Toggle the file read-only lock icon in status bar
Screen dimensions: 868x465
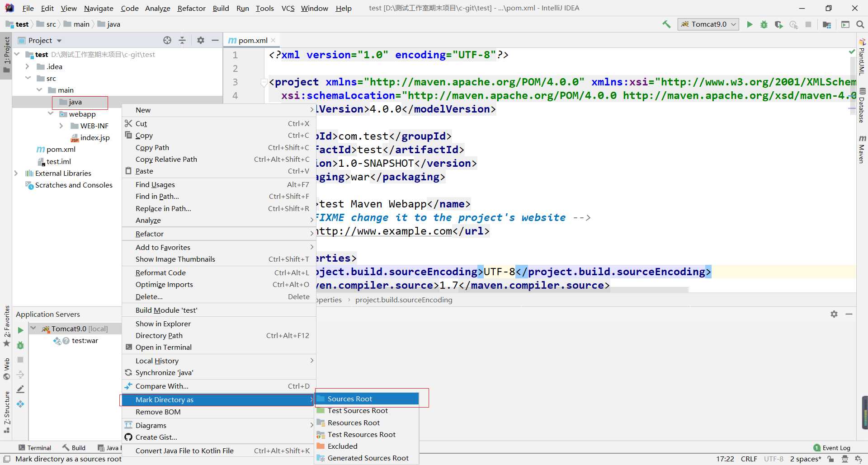831,459
